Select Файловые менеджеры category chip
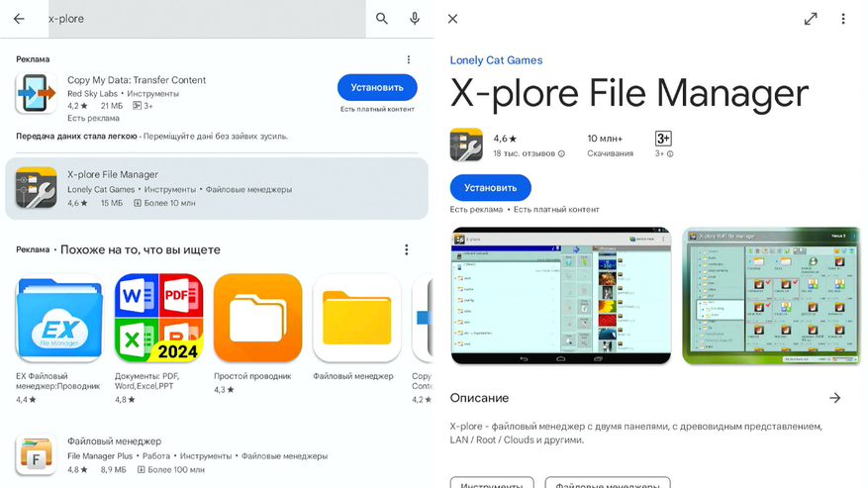Screen dimensions: 868x488 click(x=608, y=484)
